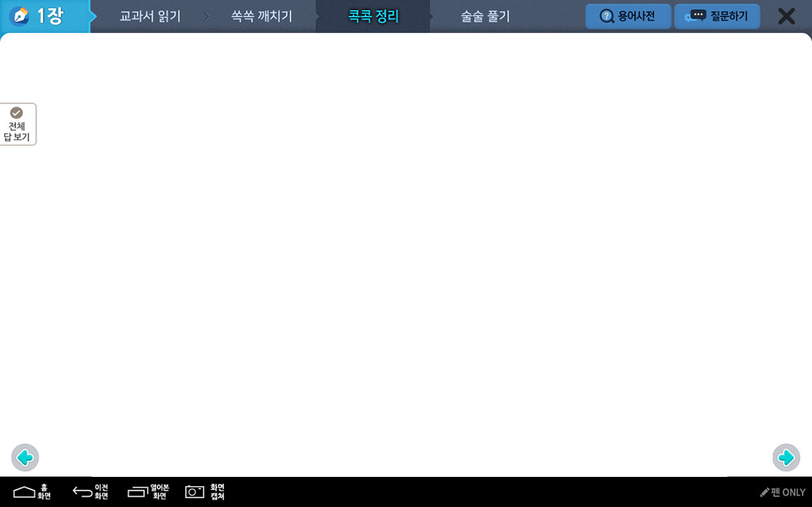Click the 질문하기 ask-a-question button

pos(717,16)
